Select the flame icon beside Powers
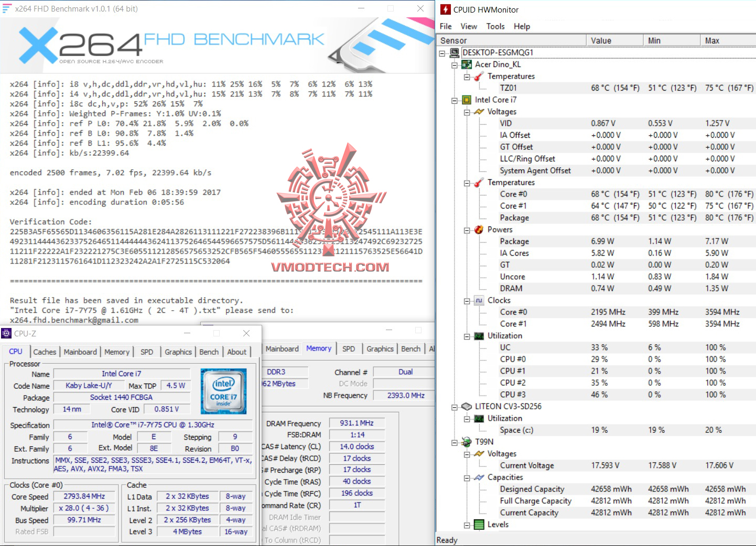756x546 pixels. click(479, 230)
